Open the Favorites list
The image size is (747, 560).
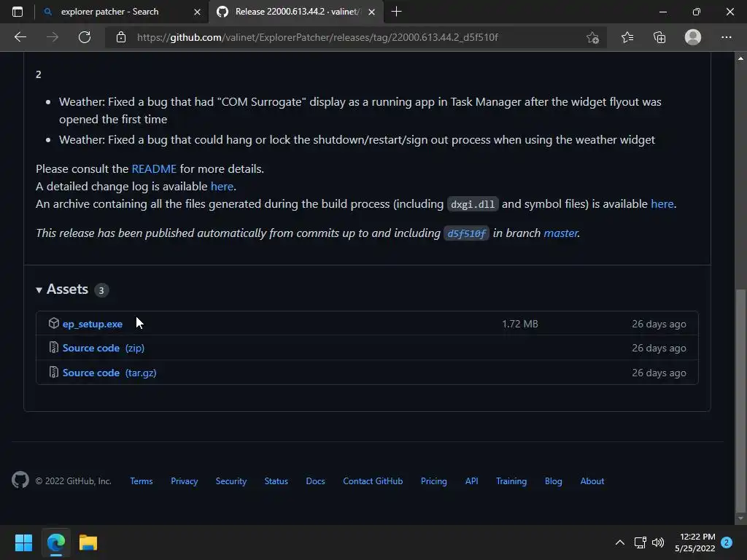[x=627, y=37]
